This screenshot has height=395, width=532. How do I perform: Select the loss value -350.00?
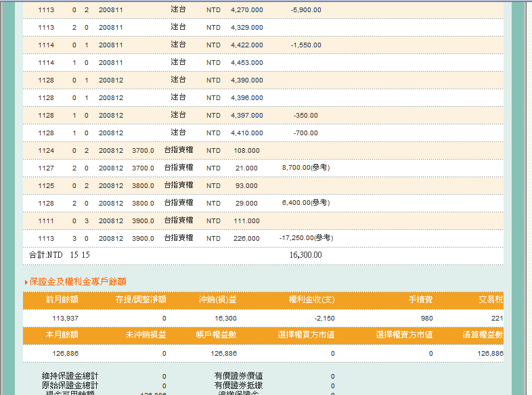pos(306,116)
